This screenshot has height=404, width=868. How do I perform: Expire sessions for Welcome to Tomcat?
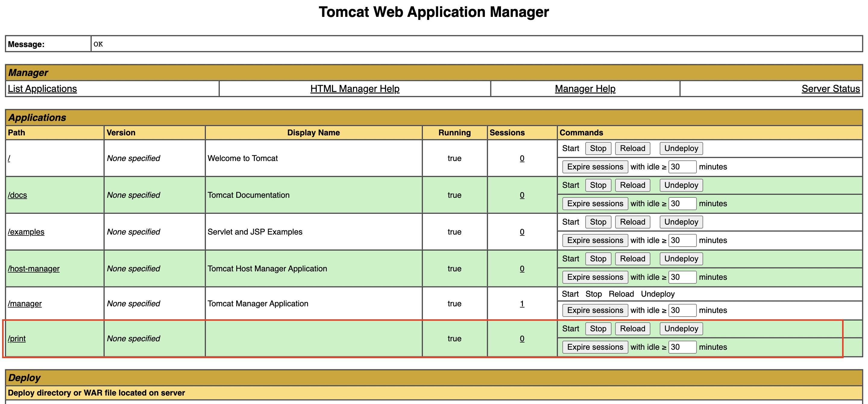[x=595, y=166]
